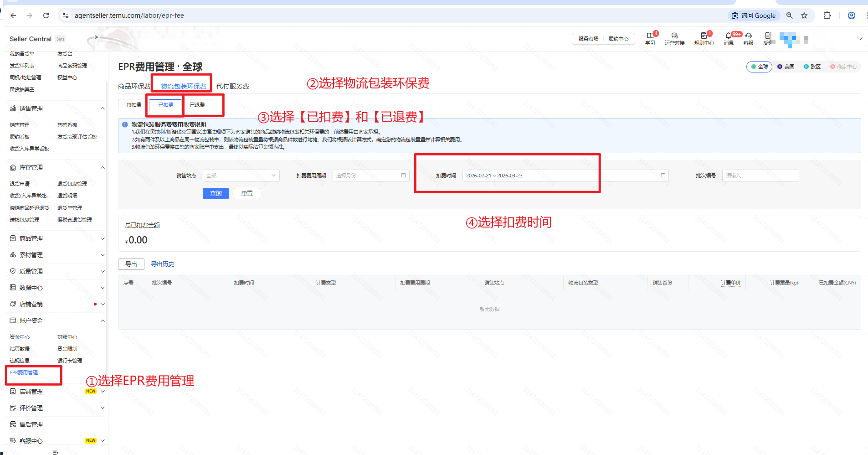Image resolution: width=868 pixels, height=455 pixels.
Task: Open 规则中心 document icon
Action: (704, 36)
